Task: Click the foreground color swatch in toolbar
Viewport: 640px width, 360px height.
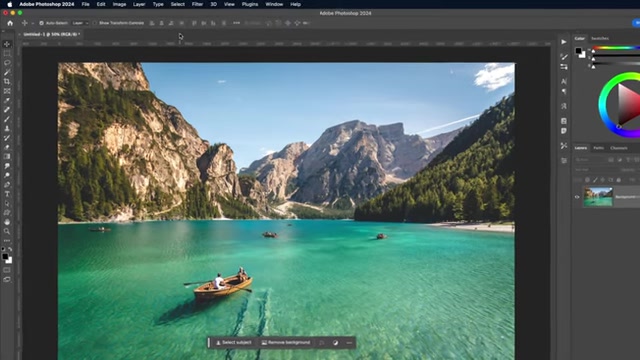Action: 5,257
